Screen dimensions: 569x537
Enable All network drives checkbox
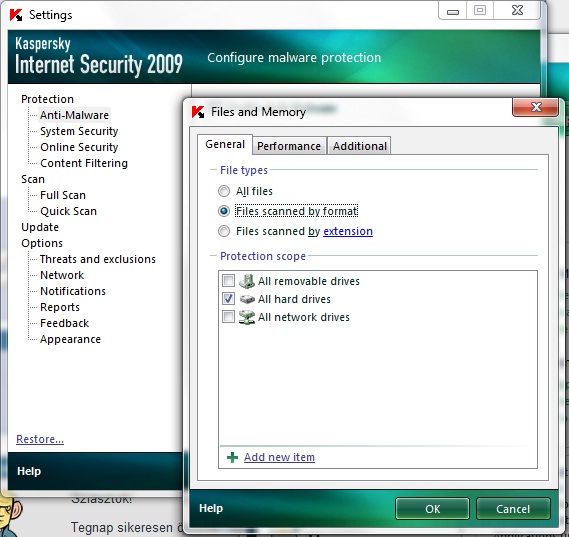click(x=228, y=316)
